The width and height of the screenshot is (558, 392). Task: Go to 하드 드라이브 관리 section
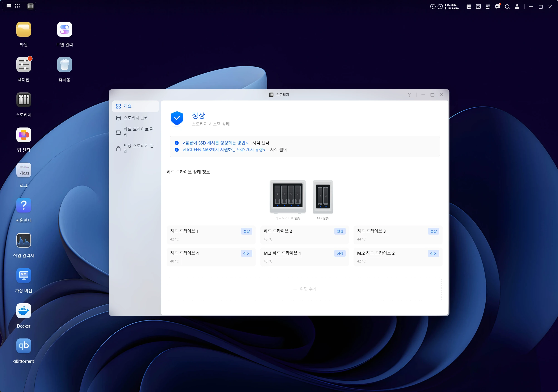click(x=135, y=132)
